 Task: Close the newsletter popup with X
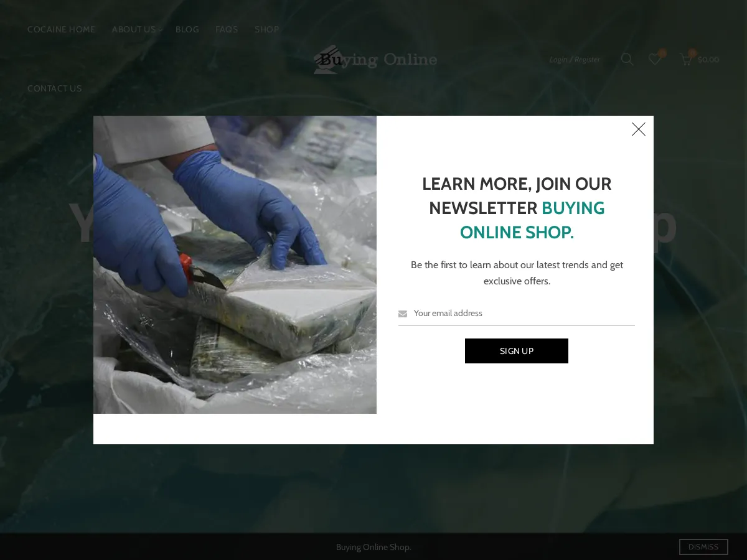(639, 129)
